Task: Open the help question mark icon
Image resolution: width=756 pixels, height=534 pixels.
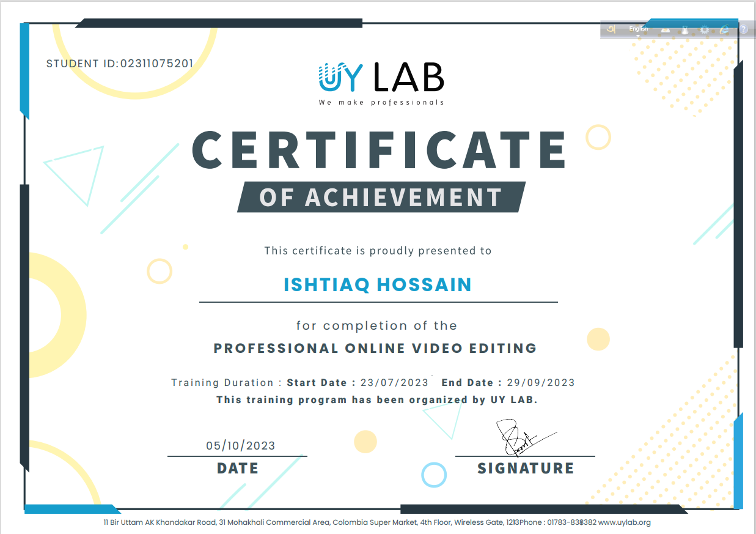Action: click(x=743, y=29)
